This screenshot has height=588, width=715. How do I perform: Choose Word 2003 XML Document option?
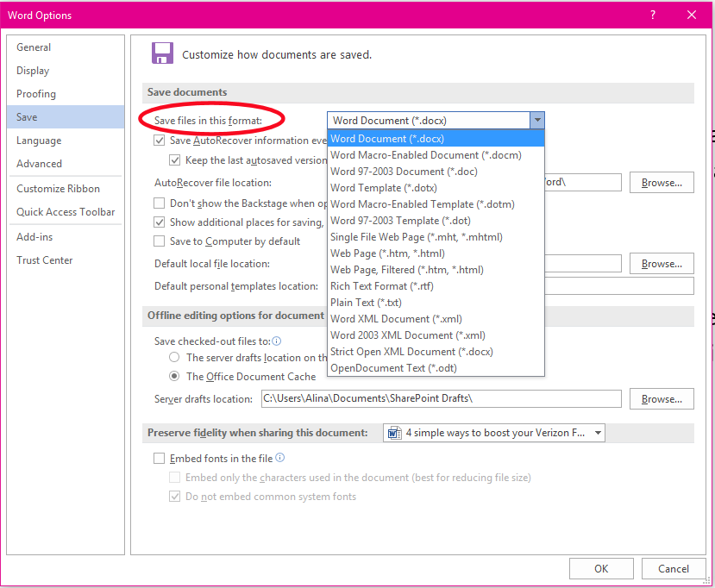pyautogui.click(x=436, y=335)
